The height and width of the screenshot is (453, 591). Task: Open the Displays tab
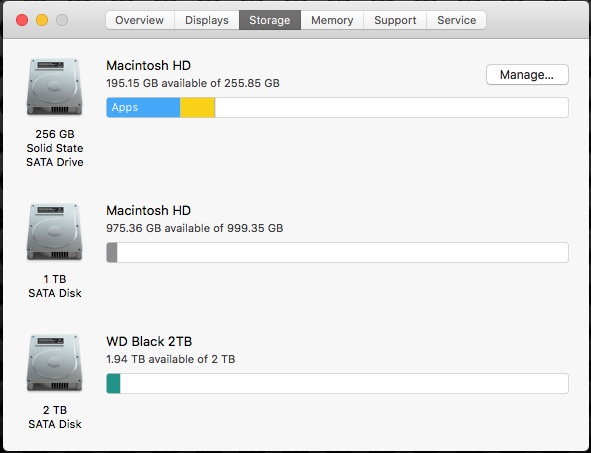pyautogui.click(x=207, y=20)
